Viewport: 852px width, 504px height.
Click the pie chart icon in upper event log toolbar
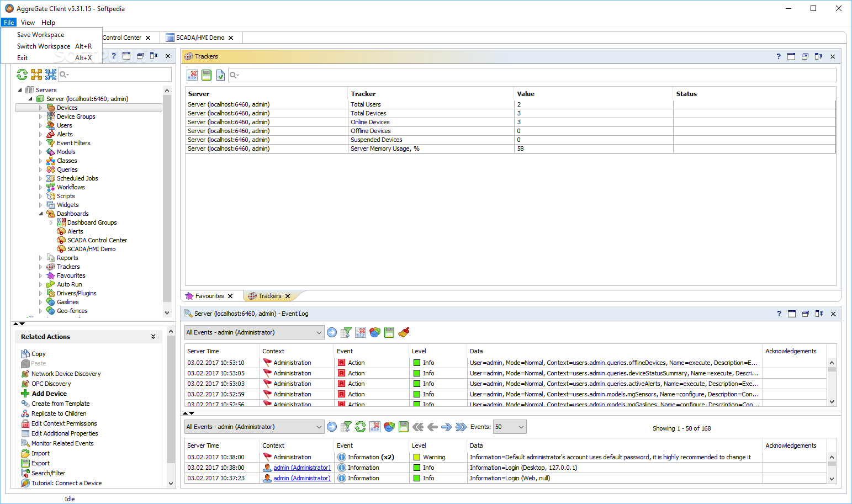pyautogui.click(x=375, y=332)
